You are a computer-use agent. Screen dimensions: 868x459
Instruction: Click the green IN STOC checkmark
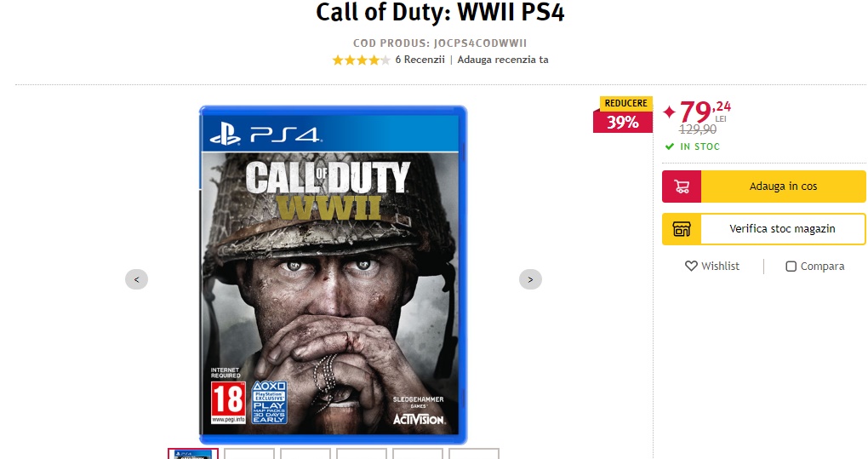point(670,146)
